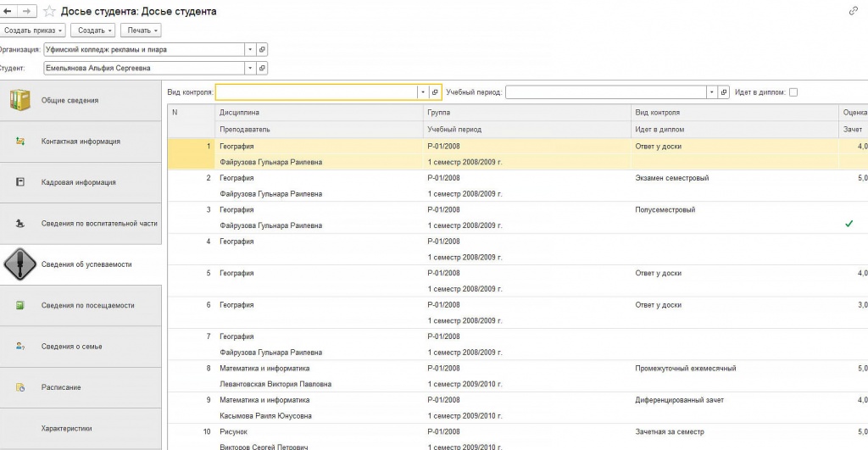Sort by the Дисциплина column header
This screenshot has width=868, height=450.
click(319, 113)
